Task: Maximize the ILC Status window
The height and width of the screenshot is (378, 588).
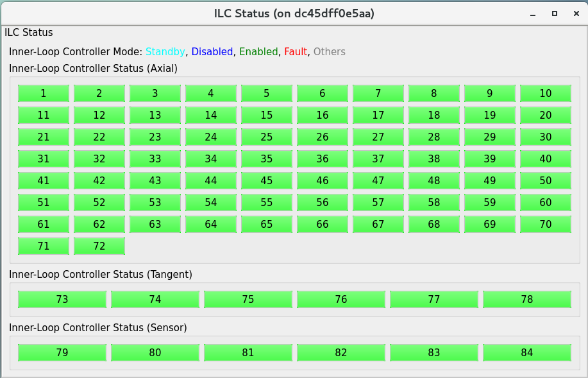Action: [555, 13]
